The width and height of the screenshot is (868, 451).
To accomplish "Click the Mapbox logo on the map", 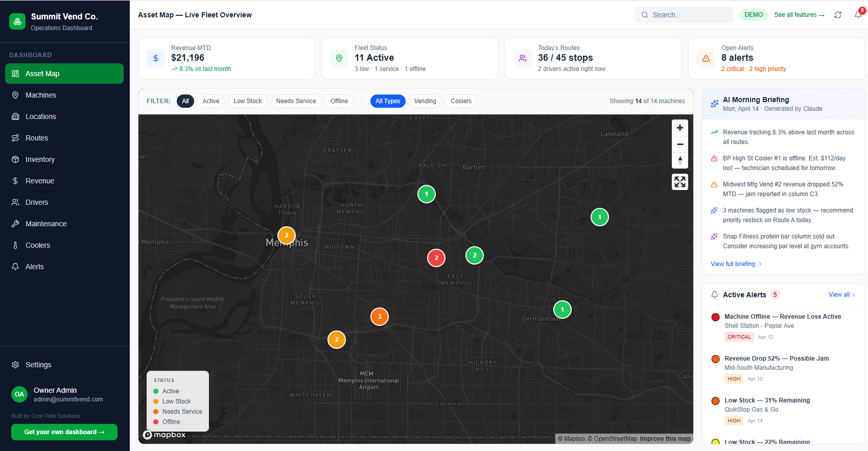I will (x=165, y=435).
